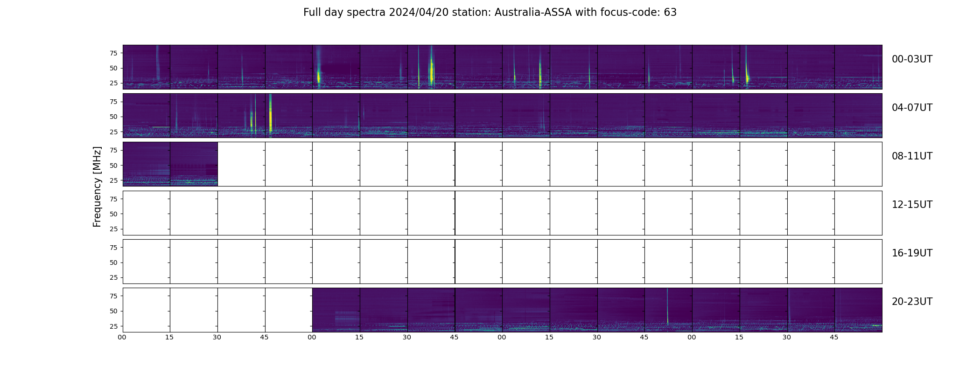The height and width of the screenshot is (373, 980).
Task: Click the Frequency [MHz] axis label
Action: [97, 186]
